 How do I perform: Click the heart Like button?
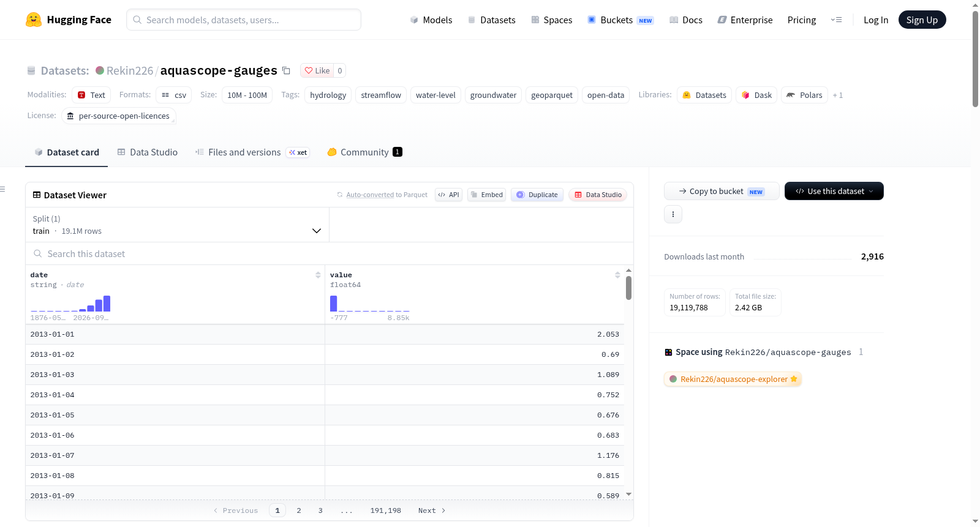point(317,70)
